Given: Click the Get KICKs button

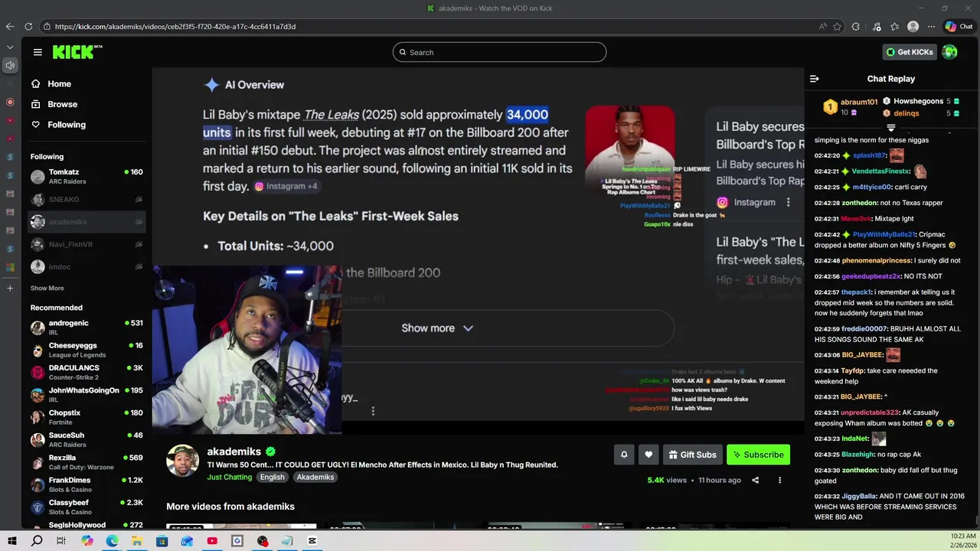Looking at the screenshot, I should [910, 52].
